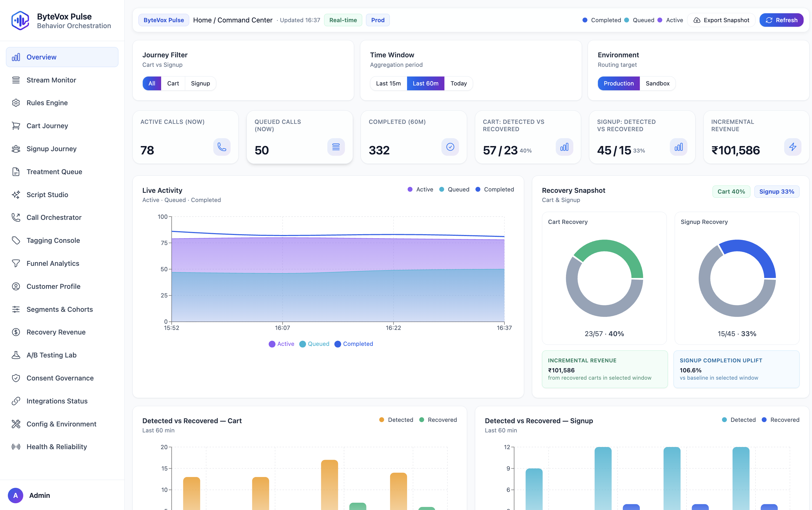
Task: Click the lightning icon on Incremental Revenue card
Action: pyautogui.click(x=793, y=147)
